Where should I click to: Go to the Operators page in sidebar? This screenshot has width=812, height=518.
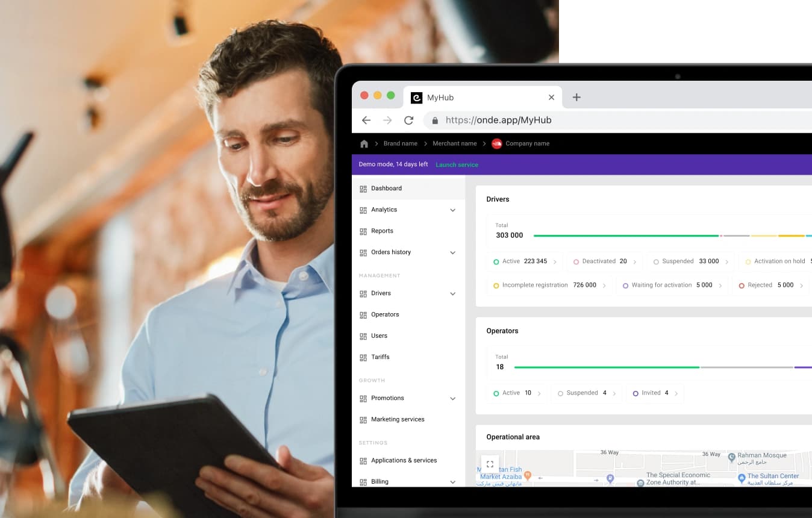pyautogui.click(x=385, y=315)
